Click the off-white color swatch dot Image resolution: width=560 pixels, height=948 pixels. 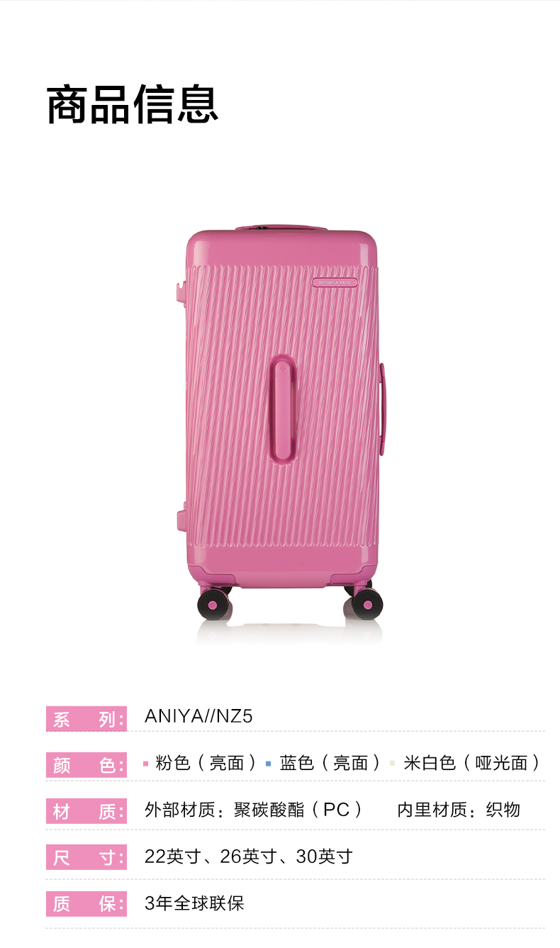coord(392,764)
